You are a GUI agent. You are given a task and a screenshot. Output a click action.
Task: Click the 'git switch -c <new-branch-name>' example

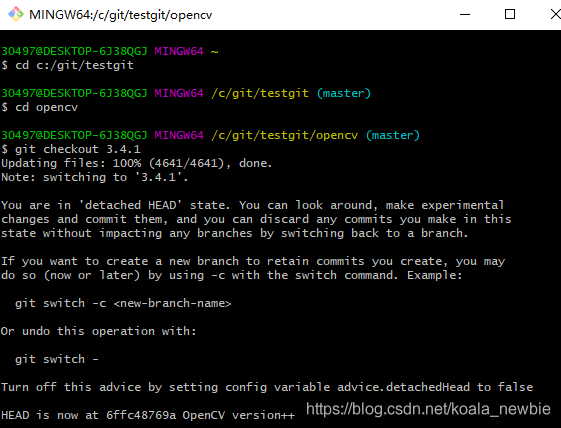(123, 303)
